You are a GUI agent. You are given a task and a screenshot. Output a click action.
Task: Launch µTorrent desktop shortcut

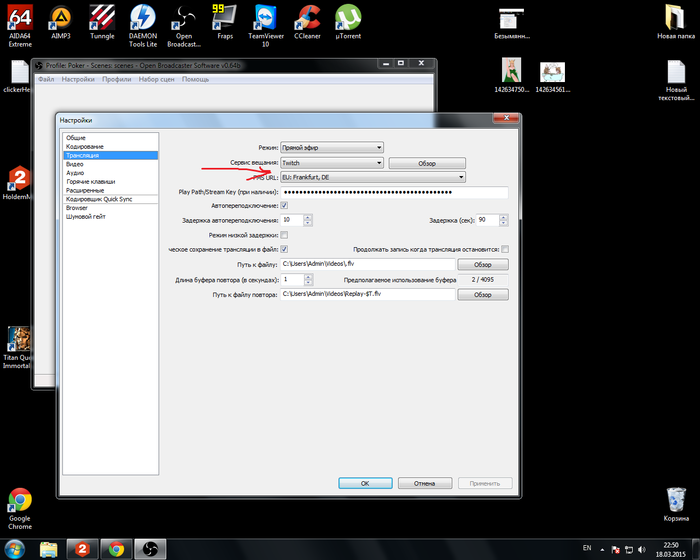click(348, 22)
